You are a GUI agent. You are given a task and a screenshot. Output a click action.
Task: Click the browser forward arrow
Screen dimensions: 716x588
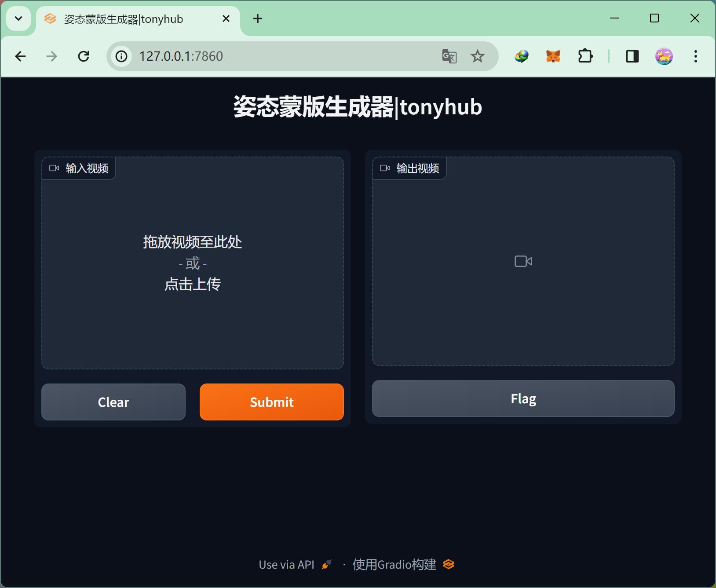pos(52,56)
